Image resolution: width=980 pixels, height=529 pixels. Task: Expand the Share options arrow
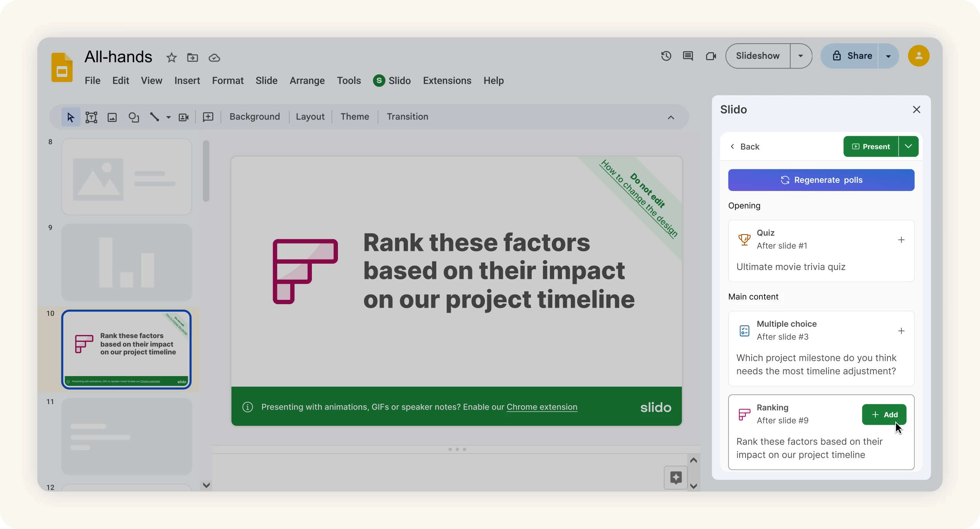pos(888,56)
